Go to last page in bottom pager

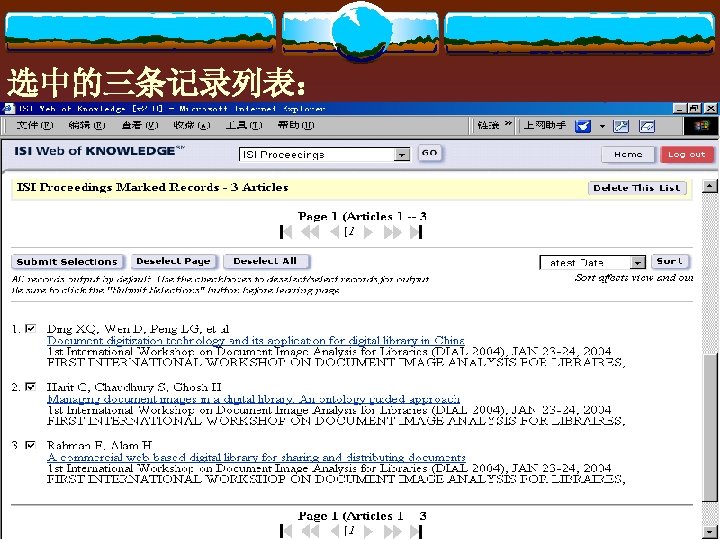pyautogui.click(x=416, y=531)
